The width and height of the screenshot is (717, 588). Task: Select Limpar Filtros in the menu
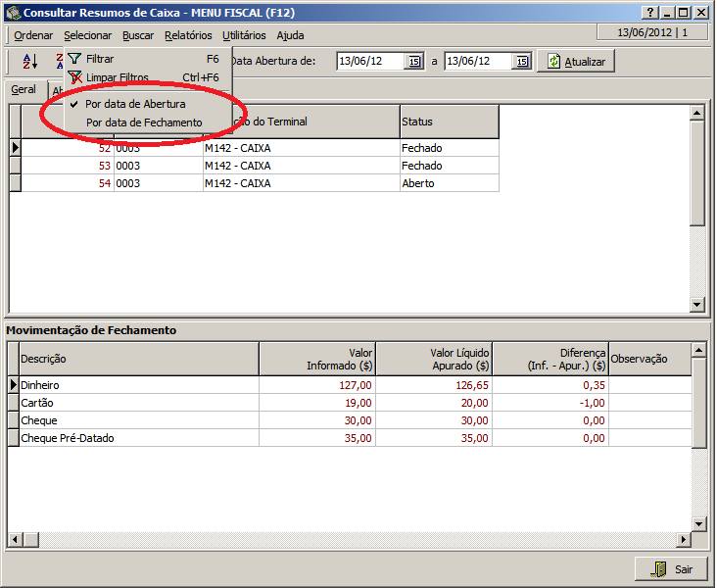[x=117, y=76]
